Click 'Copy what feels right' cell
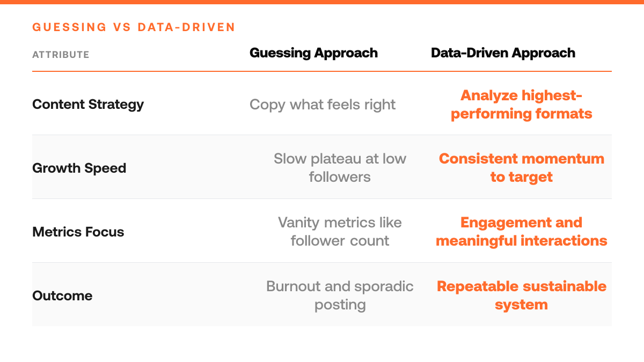The height and width of the screenshot is (362, 644). (323, 104)
